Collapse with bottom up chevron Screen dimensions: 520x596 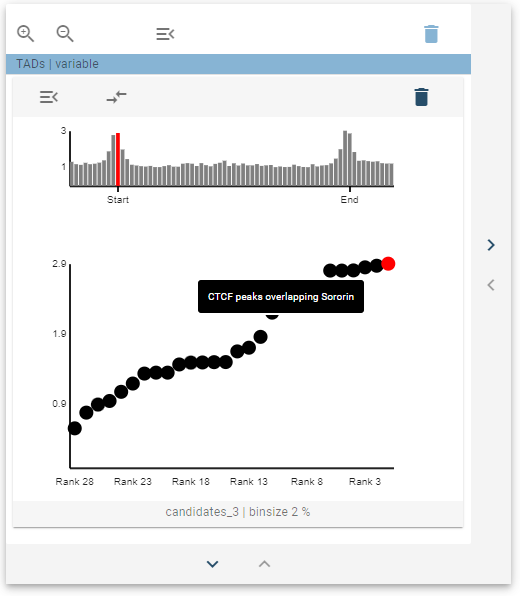(265, 564)
